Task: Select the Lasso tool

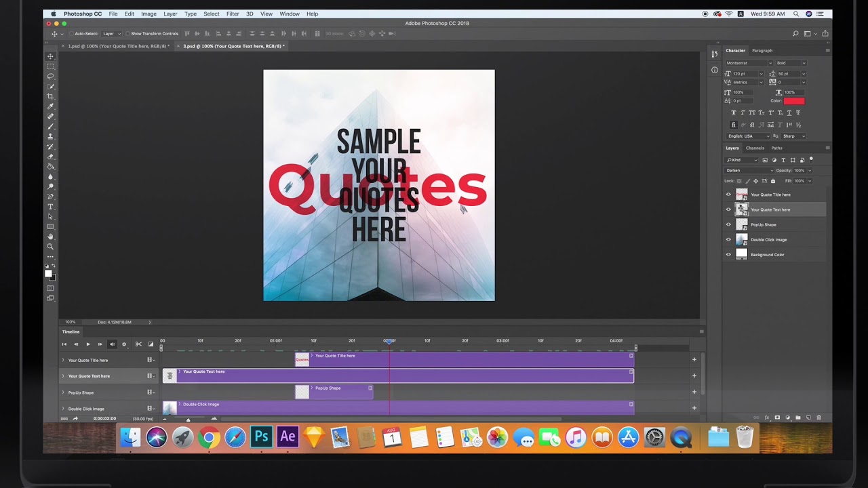Action: [x=51, y=77]
